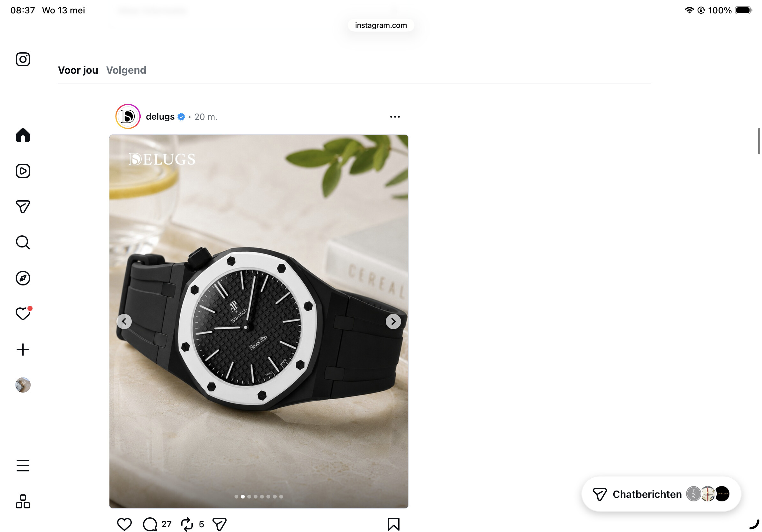
Task: Select the Voor jou tab
Action: tap(78, 70)
